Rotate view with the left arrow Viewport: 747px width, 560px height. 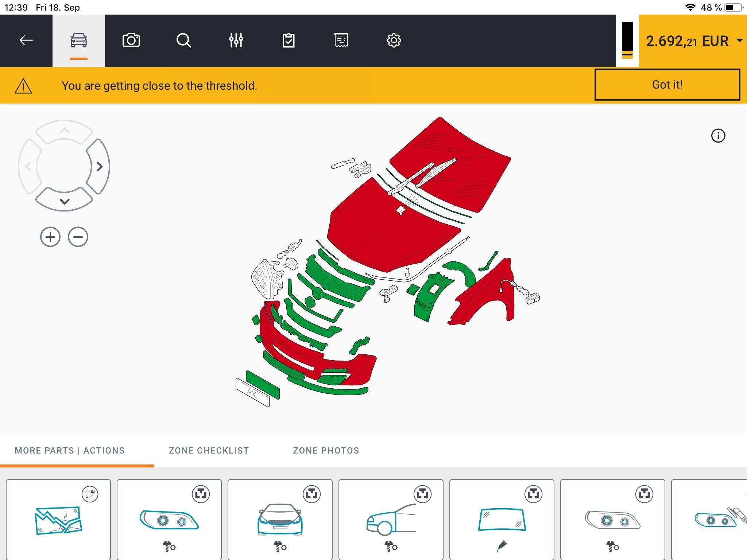[29, 167]
